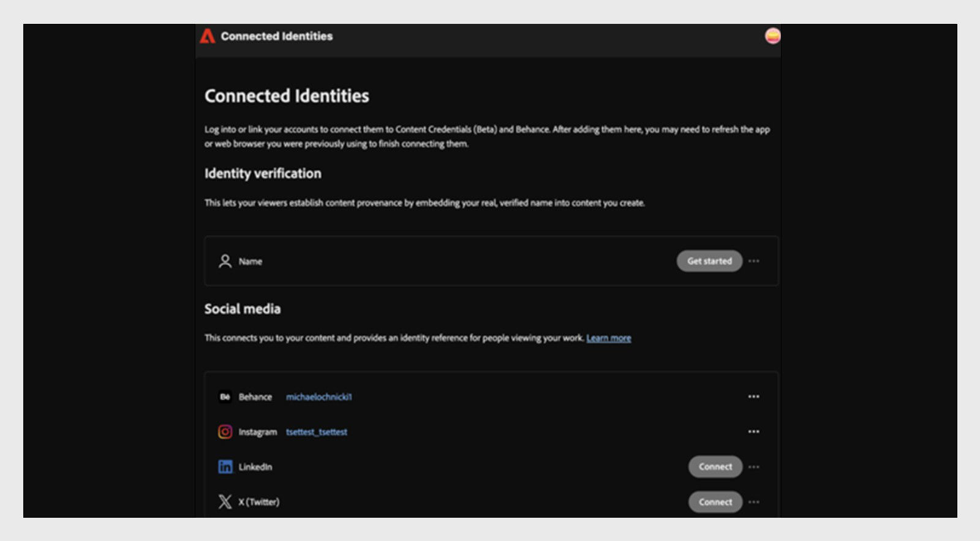Screen dimensions: 980x541
Task: Open more options for Name row
Action: click(x=753, y=261)
